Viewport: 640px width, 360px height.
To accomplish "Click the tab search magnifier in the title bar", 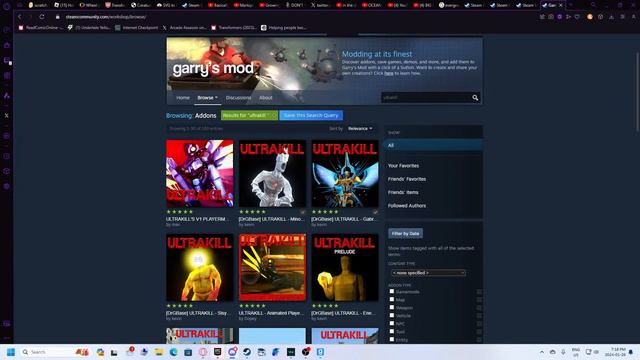I will pyautogui.click(x=593, y=5).
